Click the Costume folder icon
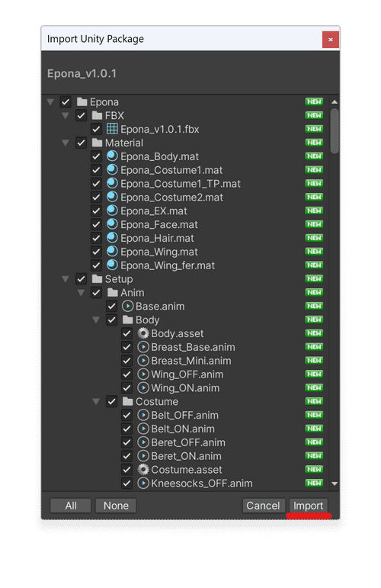 click(128, 402)
